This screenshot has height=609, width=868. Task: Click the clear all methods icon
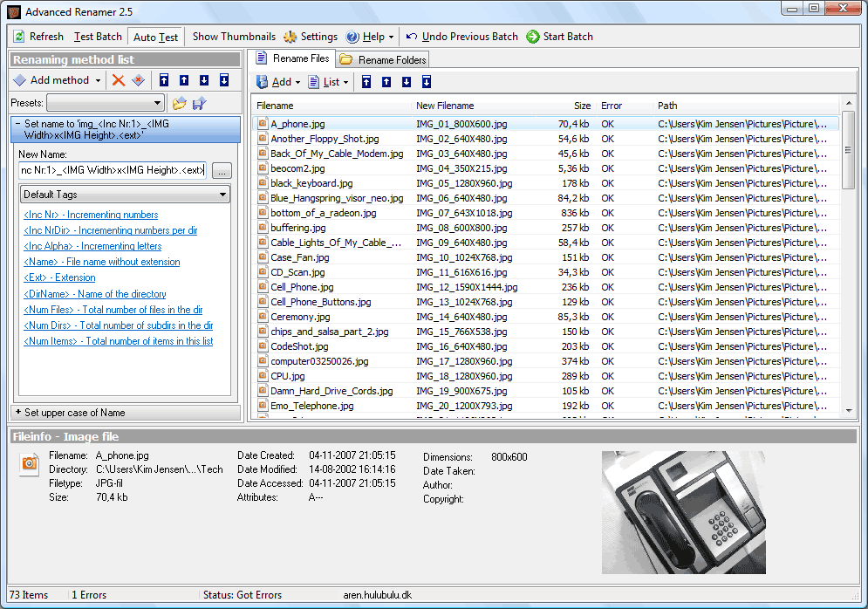(x=138, y=80)
